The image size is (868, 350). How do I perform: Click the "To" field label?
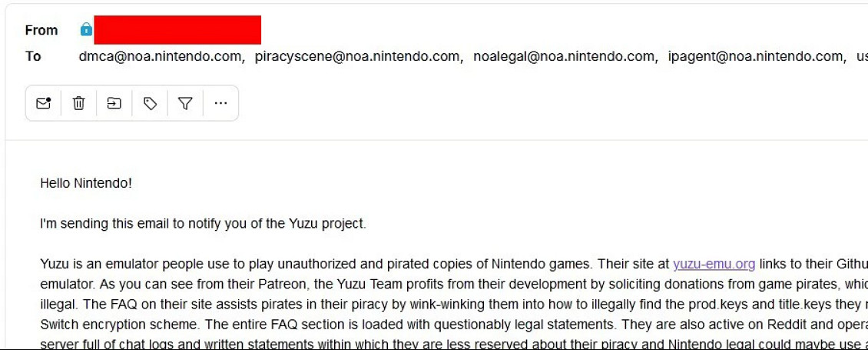pyautogui.click(x=33, y=56)
